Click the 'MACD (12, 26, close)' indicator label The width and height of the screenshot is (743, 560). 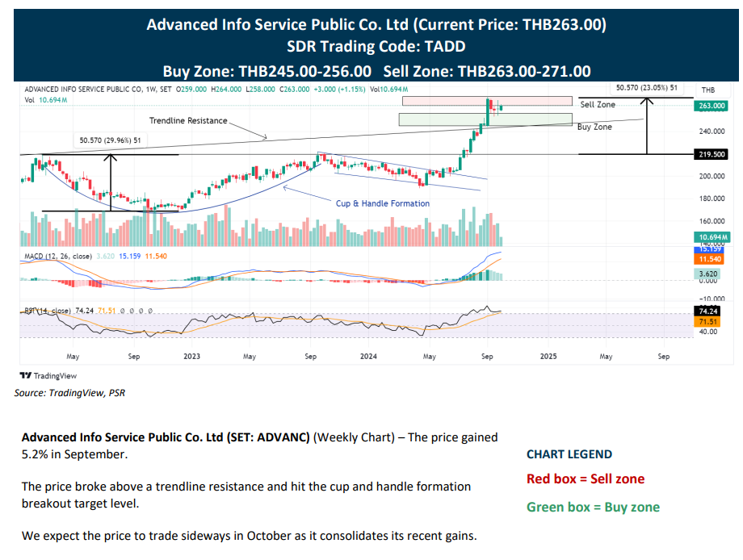(58, 256)
